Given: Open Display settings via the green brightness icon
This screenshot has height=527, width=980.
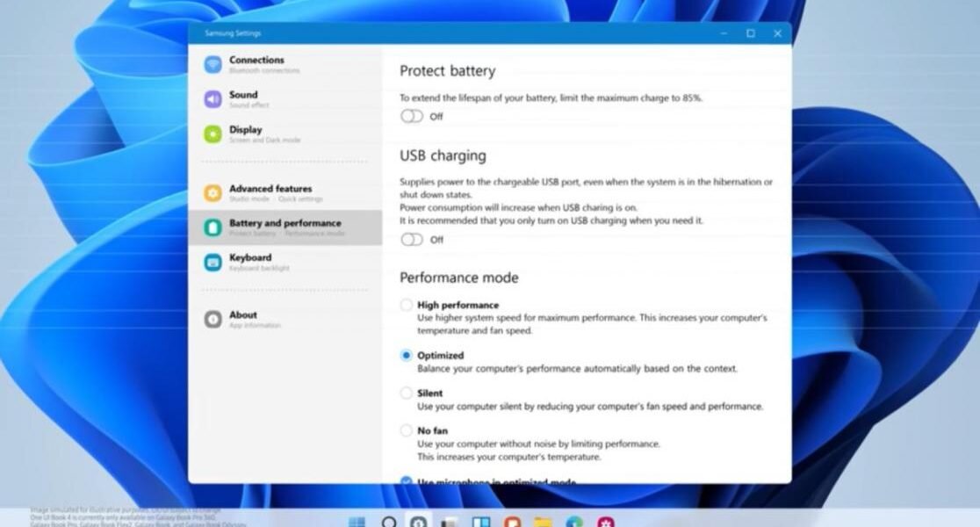Looking at the screenshot, I should coord(213,134).
